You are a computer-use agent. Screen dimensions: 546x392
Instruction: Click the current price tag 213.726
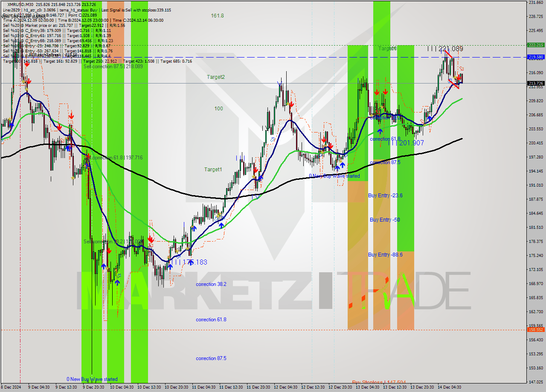coord(536,83)
